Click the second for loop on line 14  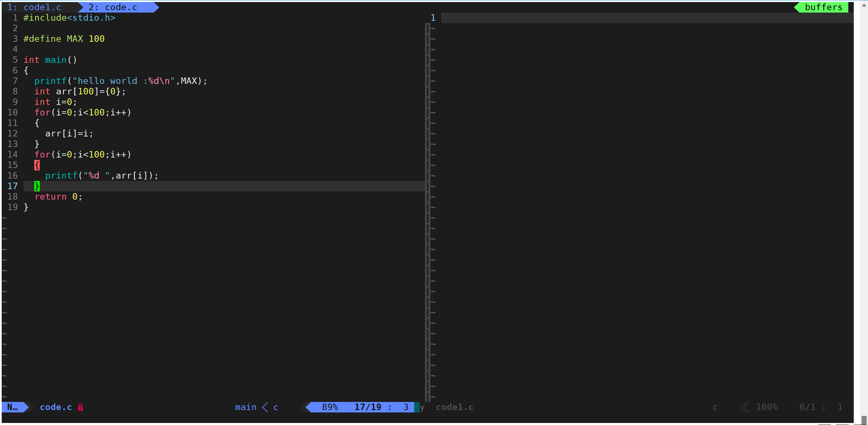click(x=83, y=154)
